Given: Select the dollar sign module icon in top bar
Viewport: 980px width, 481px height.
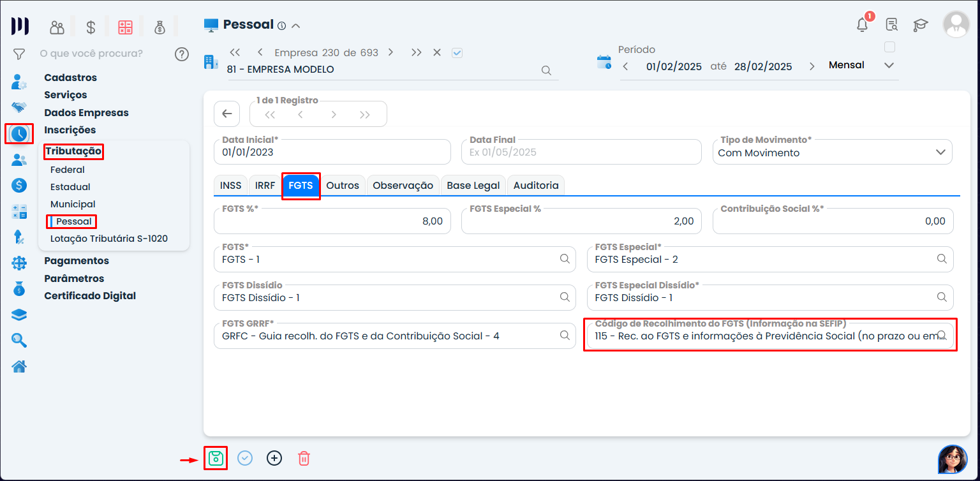Looking at the screenshot, I should [91, 27].
